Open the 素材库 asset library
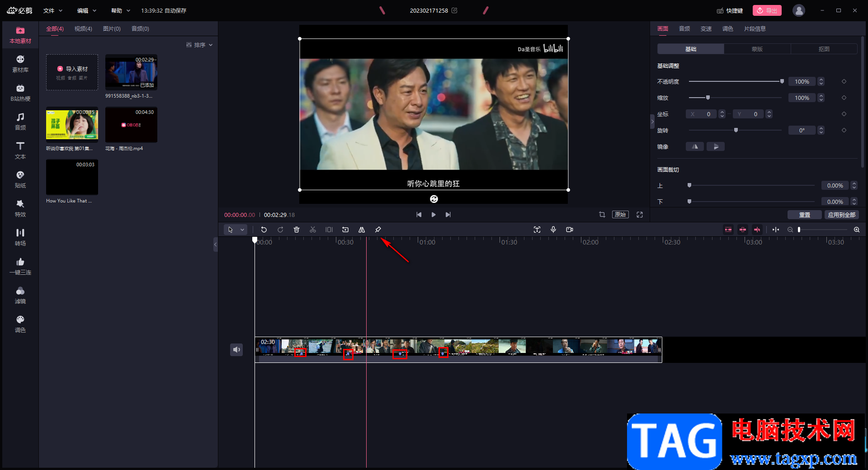This screenshot has width=868, height=470. 20,64
